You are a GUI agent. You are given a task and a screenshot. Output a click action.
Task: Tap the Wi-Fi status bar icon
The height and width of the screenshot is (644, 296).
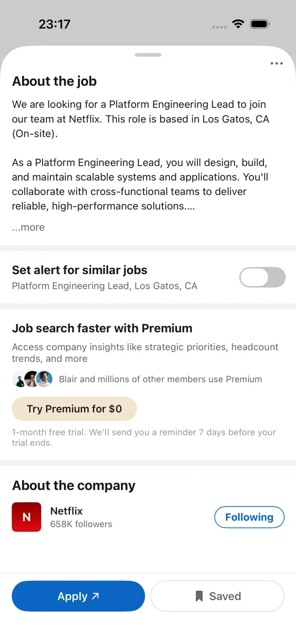239,24
